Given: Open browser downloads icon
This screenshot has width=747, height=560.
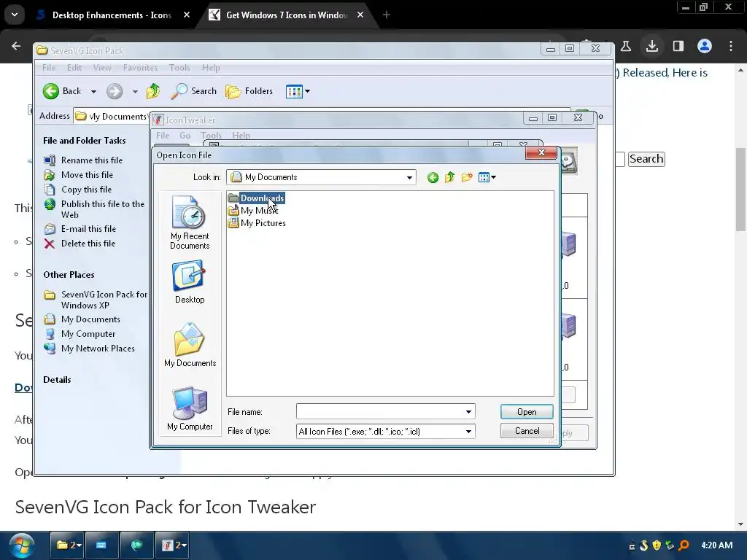Looking at the screenshot, I should (x=651, y=46).
